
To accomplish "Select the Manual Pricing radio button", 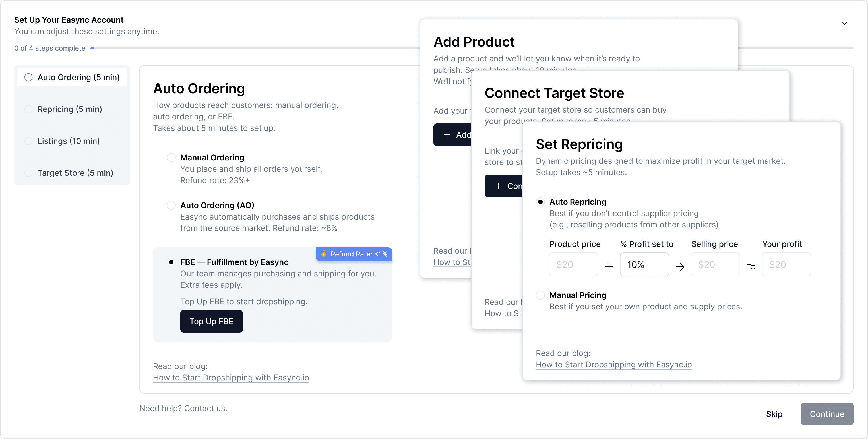I will [540, 295].
